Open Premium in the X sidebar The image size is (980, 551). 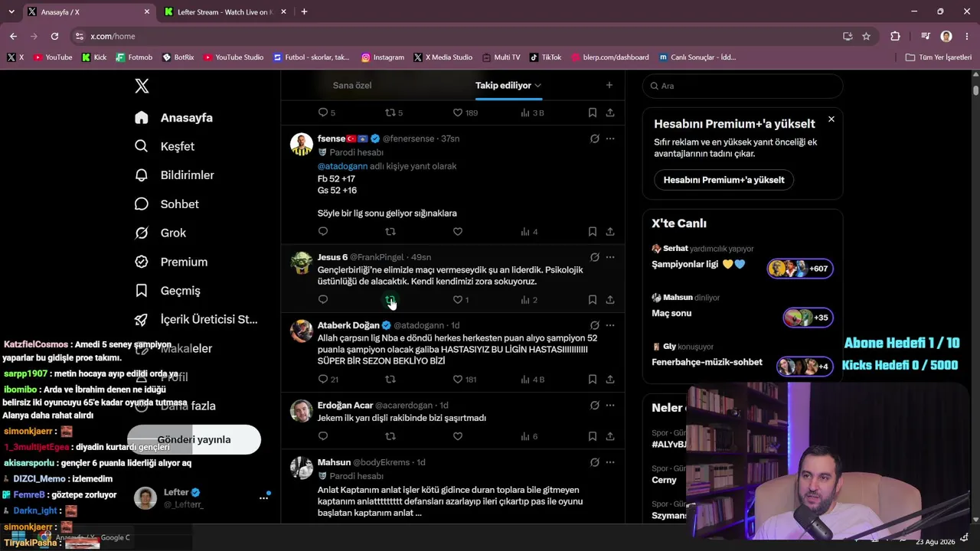pos(171,262)
